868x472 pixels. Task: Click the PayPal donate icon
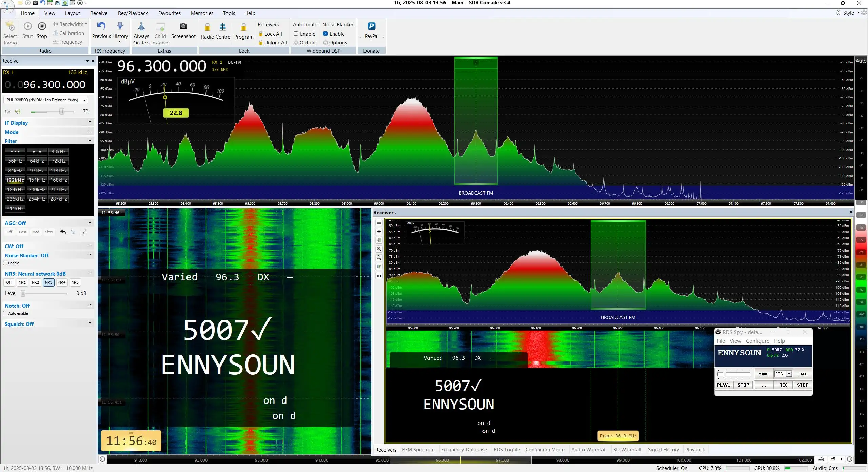372,26
